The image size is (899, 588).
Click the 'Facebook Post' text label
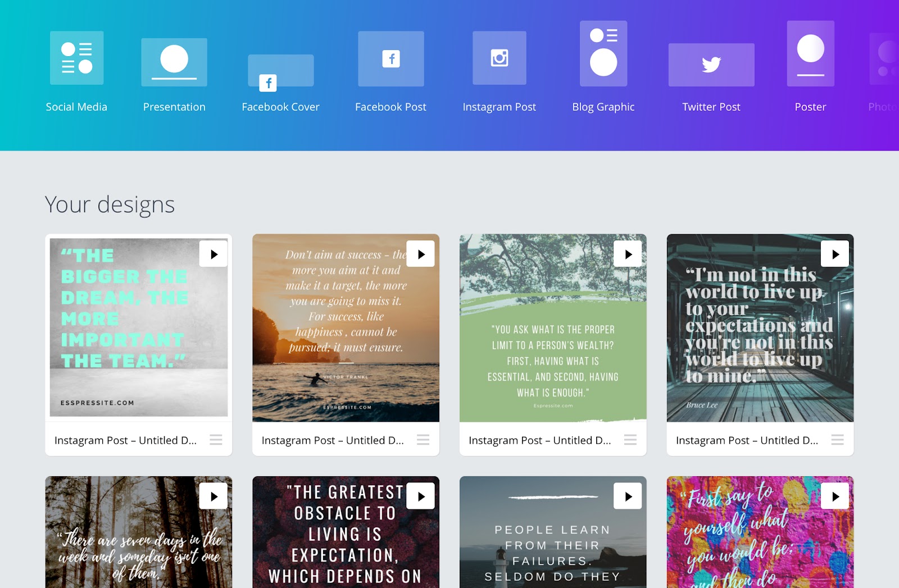[391, 107]
